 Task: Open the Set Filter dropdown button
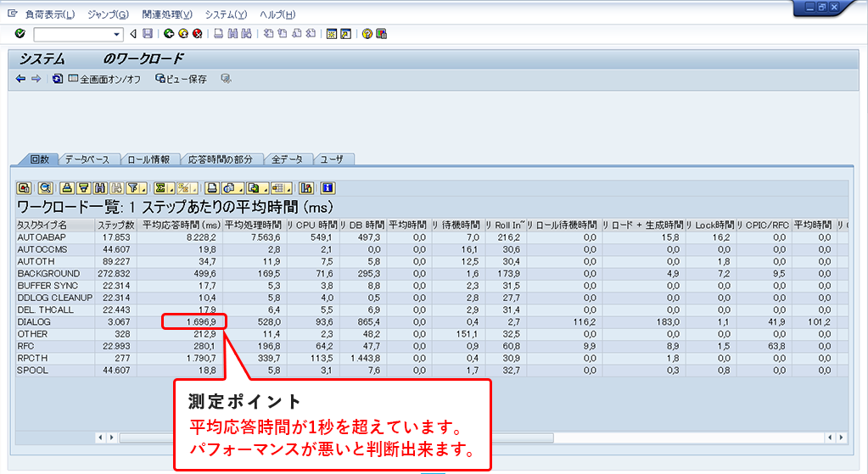136,188
